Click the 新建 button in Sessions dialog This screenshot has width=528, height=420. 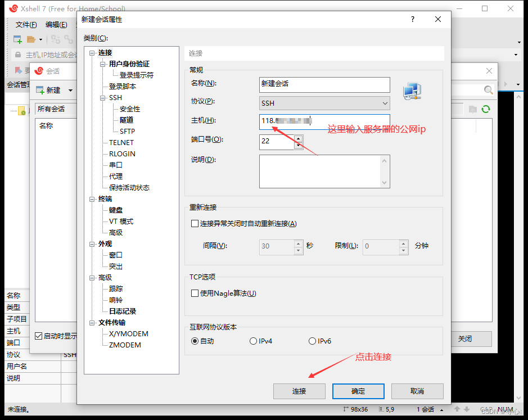49,91
